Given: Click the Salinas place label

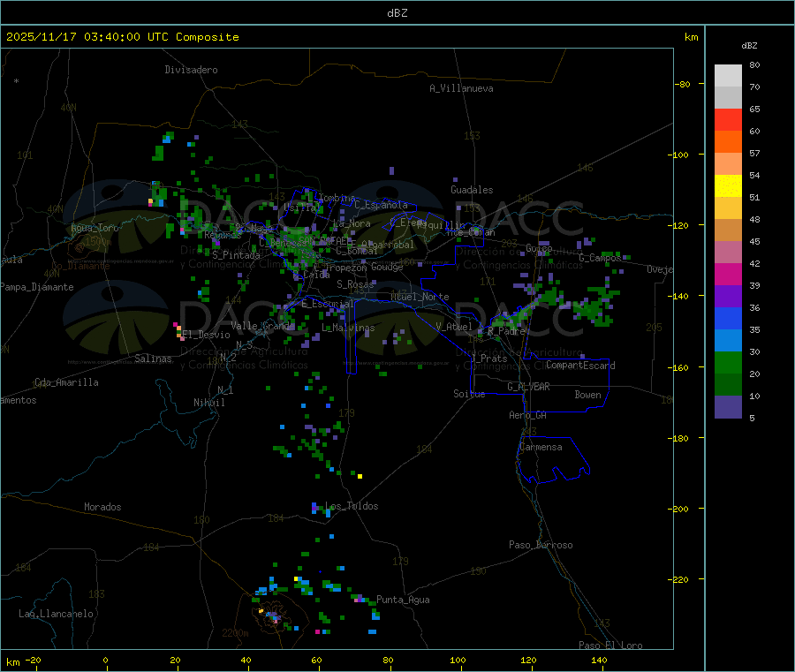Looking at the screenshot, I should [153, 359].
